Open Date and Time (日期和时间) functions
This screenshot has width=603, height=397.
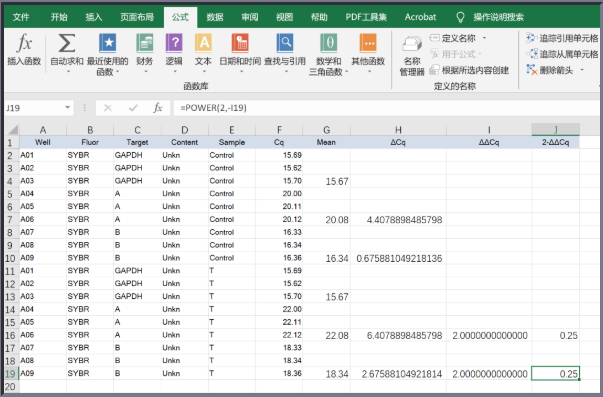240,53
